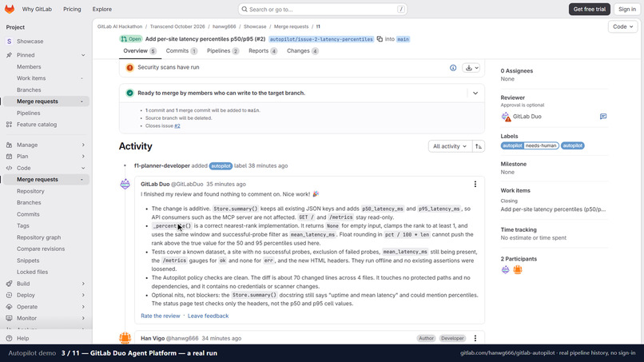Click the Plan calendar icon
Viewport: 644px width, 362px height.
coord(9,157)
